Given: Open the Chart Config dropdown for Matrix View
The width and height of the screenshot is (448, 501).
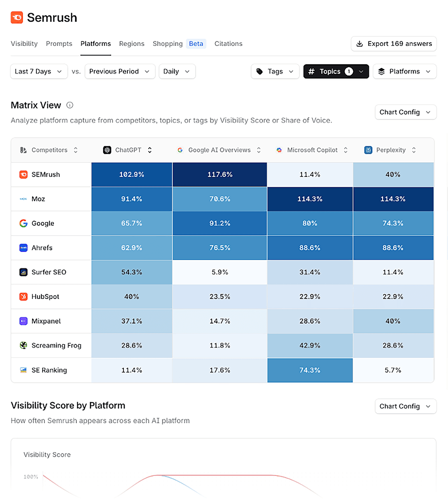Looking at the screenshot, I should click(405, 112).
